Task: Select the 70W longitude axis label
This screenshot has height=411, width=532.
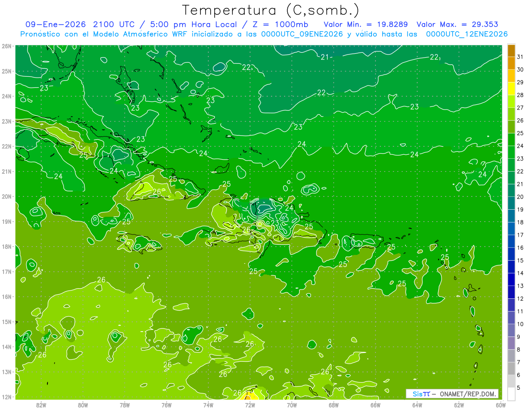Action: (292, 405)
